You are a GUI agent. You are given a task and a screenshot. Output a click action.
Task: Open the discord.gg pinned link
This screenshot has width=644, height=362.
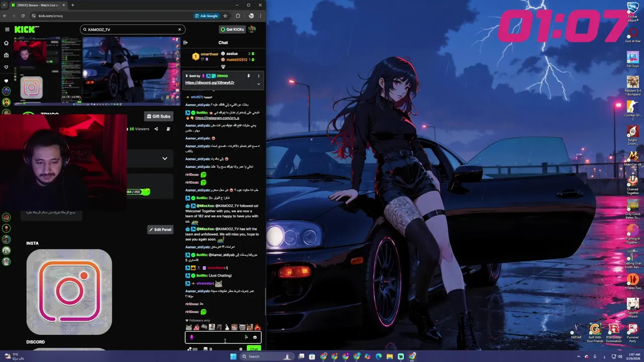pos(210,82)
